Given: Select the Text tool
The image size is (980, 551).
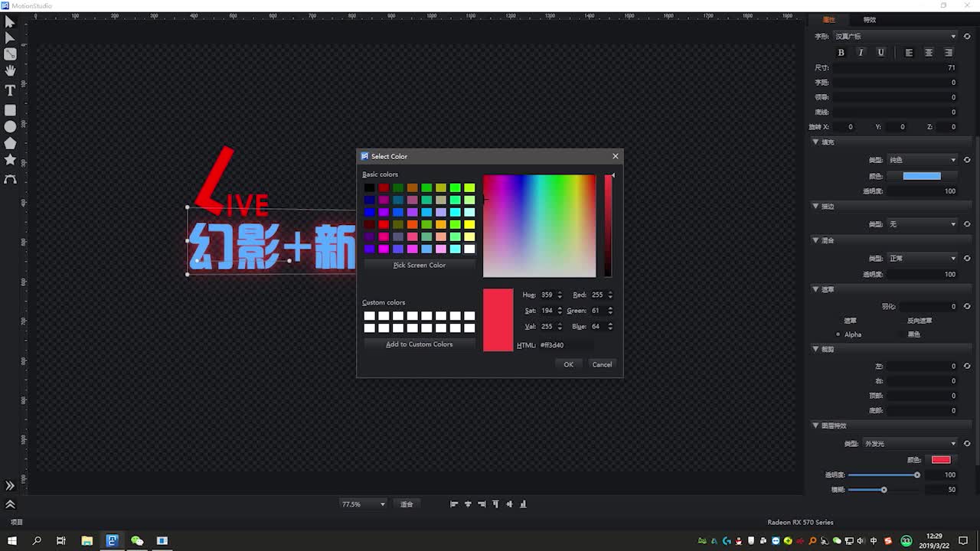Looking at the screenshot, I should (x=10, y=90).
